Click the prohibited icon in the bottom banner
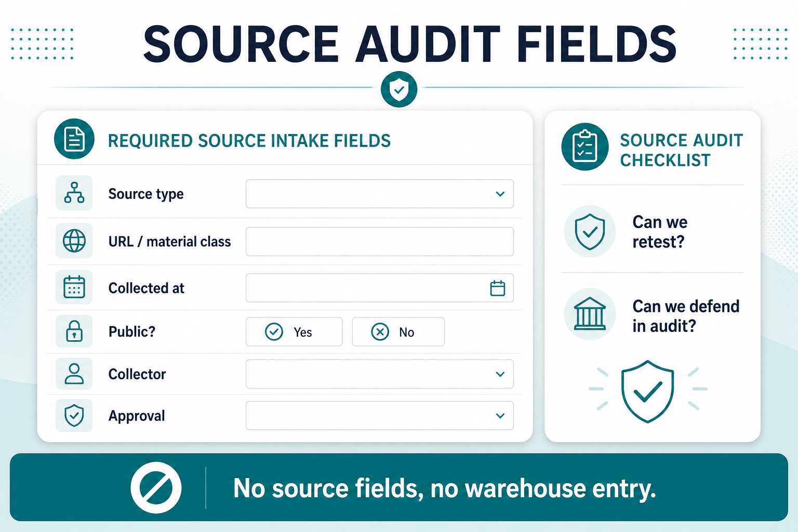 click(x=156, y=488)
